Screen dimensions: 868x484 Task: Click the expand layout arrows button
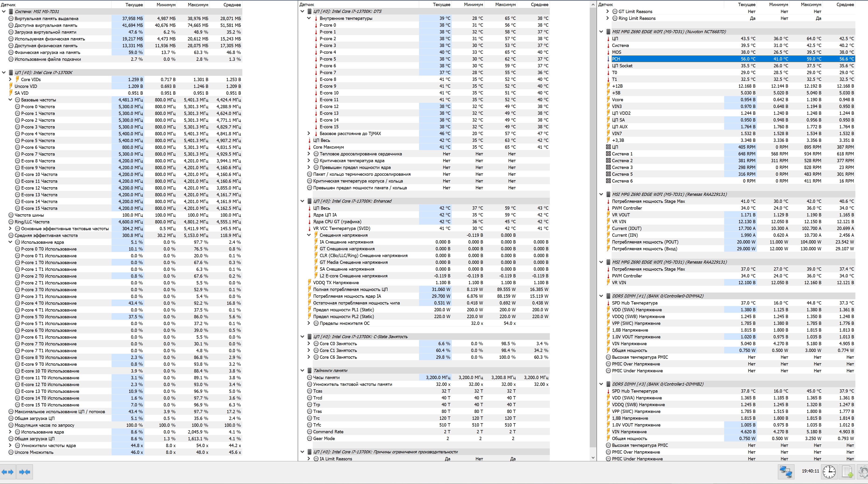pos(7,472)
